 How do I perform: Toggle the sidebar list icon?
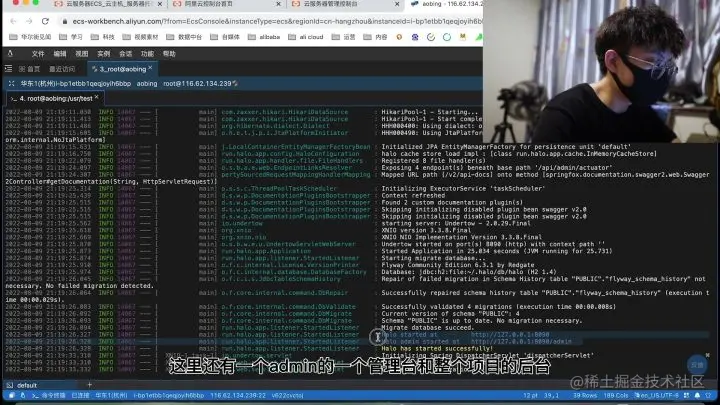click(8, 69)
